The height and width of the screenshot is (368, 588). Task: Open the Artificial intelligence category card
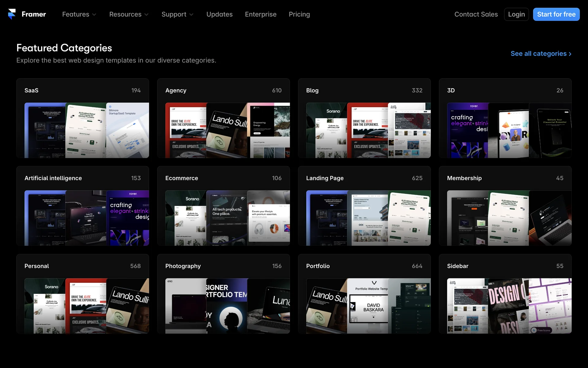(83, 206)
